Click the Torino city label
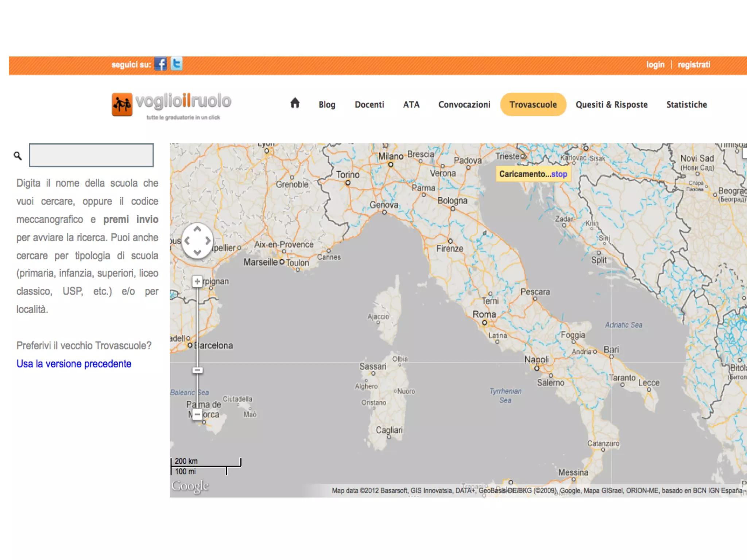This screenshot has width=747, height=560. pyautogui.click(x=348, y=175)
